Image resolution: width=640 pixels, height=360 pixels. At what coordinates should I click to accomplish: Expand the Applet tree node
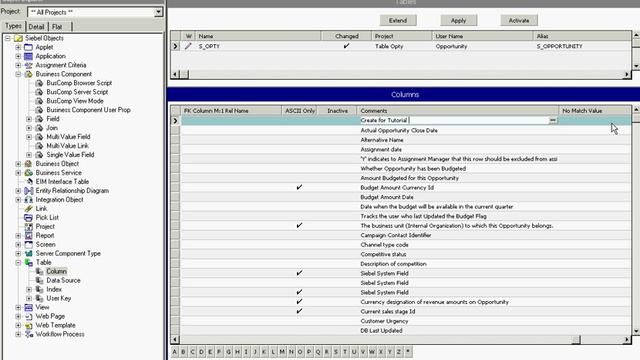point(18,47)
